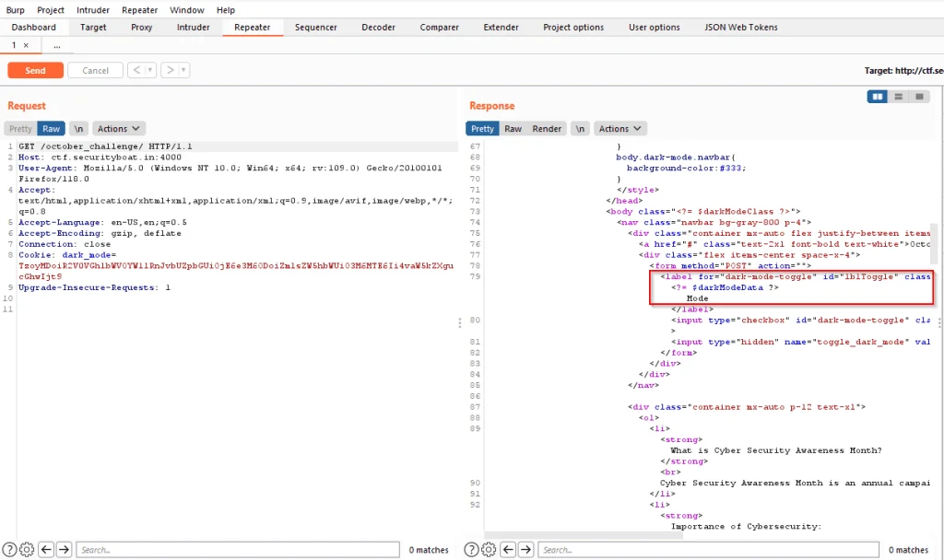Open forward history dropdown arrow
Image resolution: width=944 pixels, height=560 pixels.
click(x=183, y=70)
